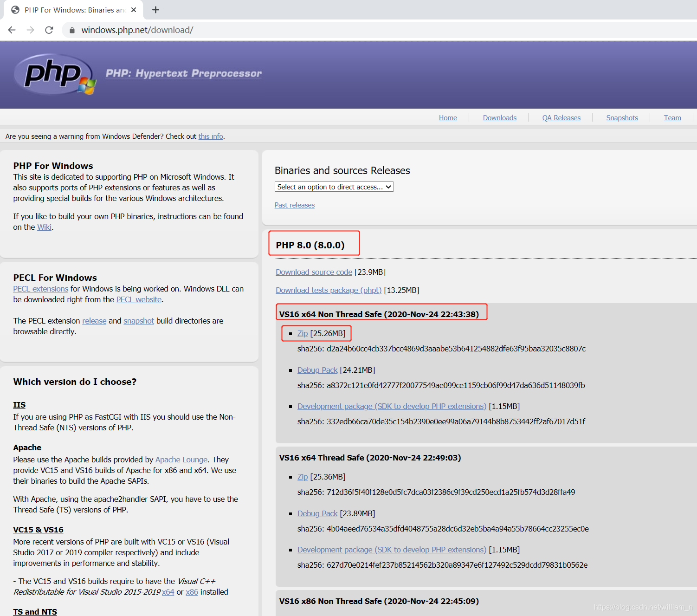
Task: Open the Past releases link
Action: (294, 205)
